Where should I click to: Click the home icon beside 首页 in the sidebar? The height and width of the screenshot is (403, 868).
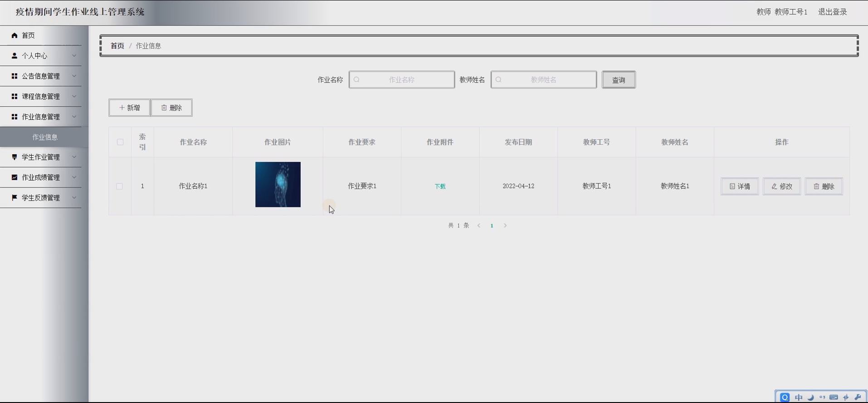pyautogui.click(x=15, y=35)
